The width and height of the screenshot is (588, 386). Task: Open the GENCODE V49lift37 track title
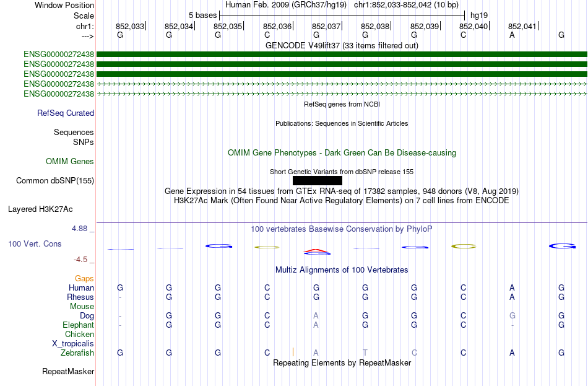point(342,45)
